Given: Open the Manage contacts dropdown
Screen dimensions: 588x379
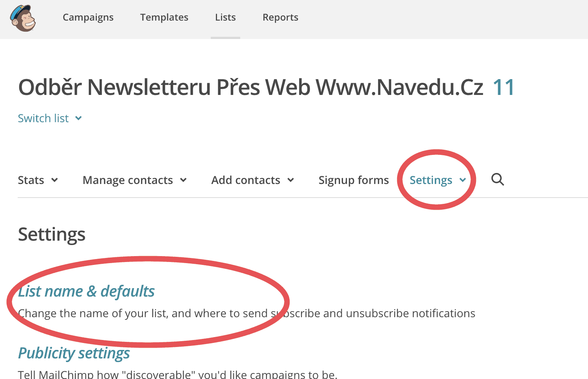Looking at the screenshot, I should [135, 180].
